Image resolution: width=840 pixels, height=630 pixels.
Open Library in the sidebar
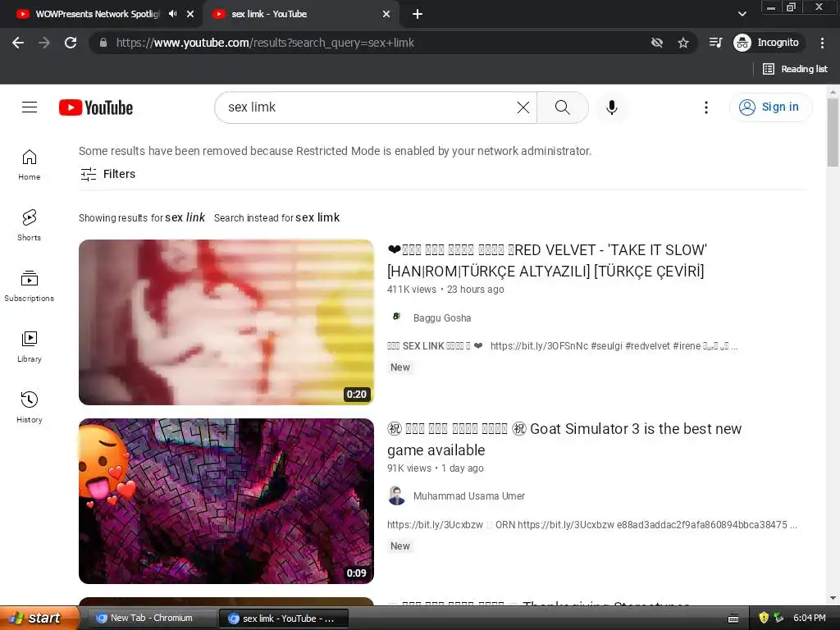[30, 347]
